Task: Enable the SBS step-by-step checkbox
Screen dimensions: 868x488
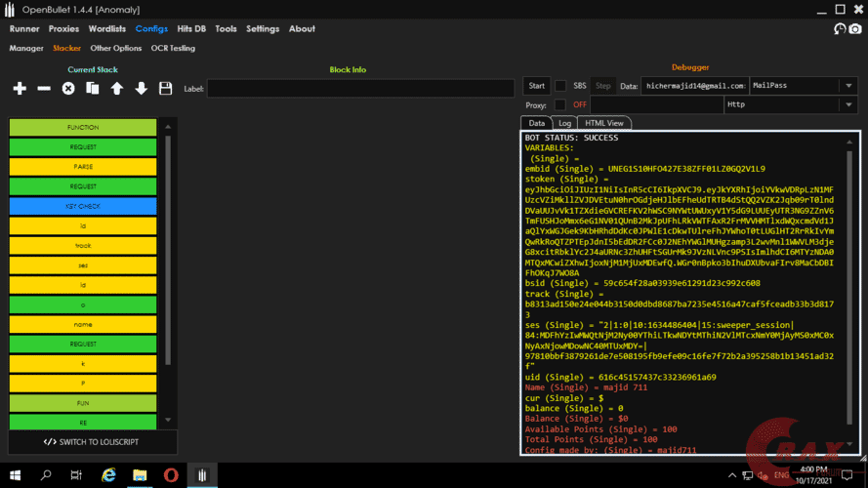Action: tap(560, 86)
